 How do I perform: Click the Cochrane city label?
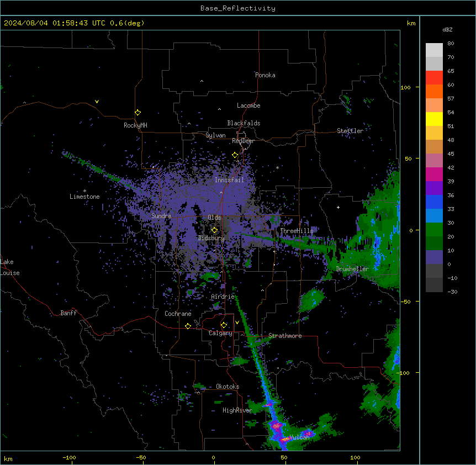(x=178, y=314)
